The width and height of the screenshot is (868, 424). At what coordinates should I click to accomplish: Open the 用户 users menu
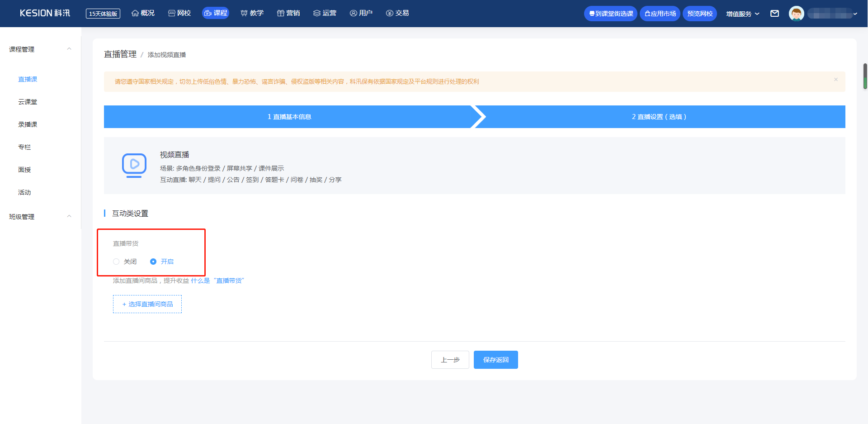click(x=361, y=13)
